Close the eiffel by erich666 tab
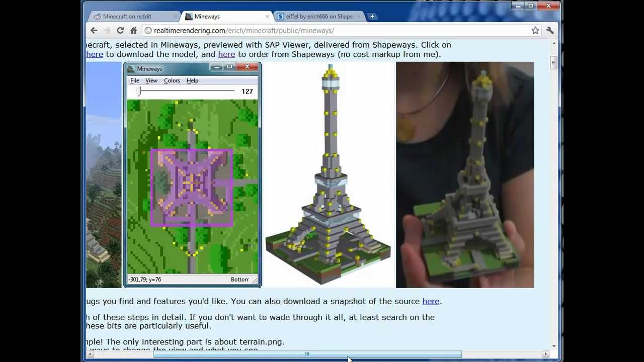 click(x=358, y=17)
